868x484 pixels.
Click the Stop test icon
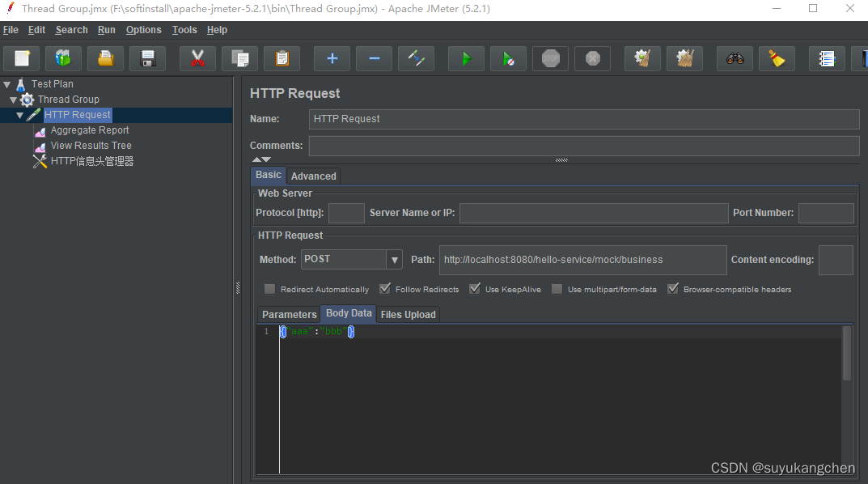(x=550, y=59)
